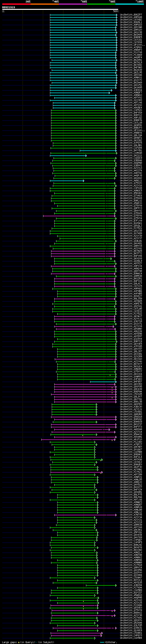Screen dimensions: 146x644
Task: Select hit label UniRef100_B4YYB1
Action: [x=131, y=151]
